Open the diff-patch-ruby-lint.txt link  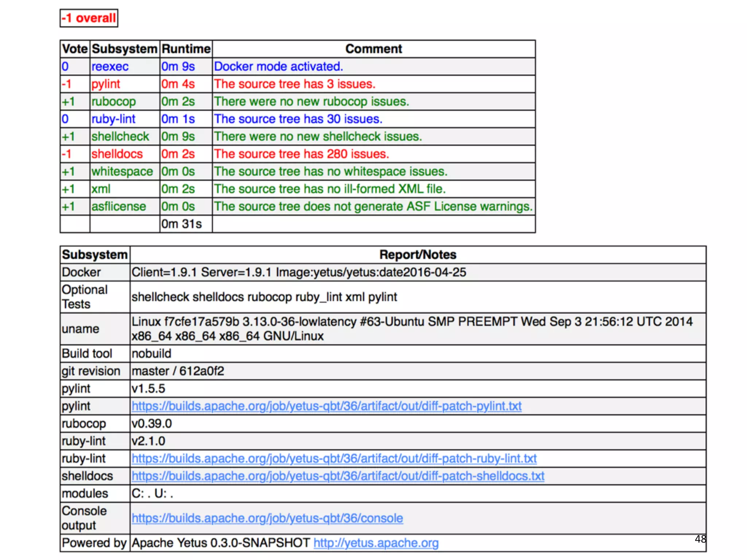(x=334, y=459)
